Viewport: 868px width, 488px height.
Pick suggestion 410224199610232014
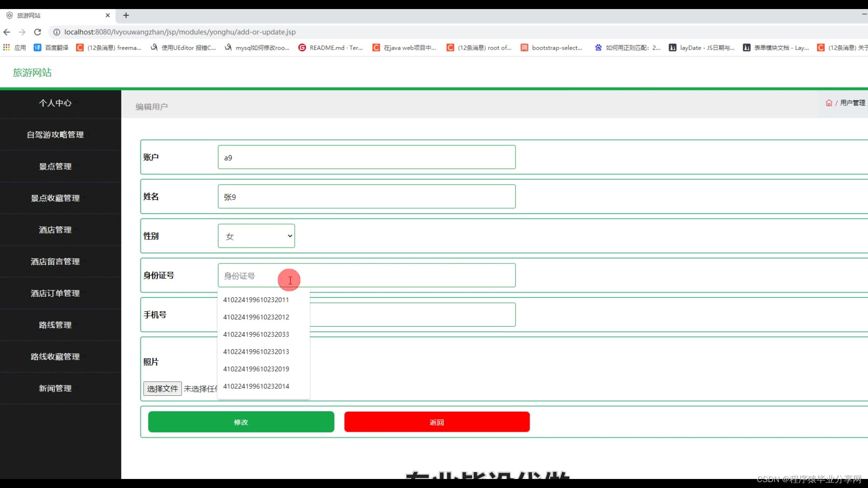click(256, 386)
